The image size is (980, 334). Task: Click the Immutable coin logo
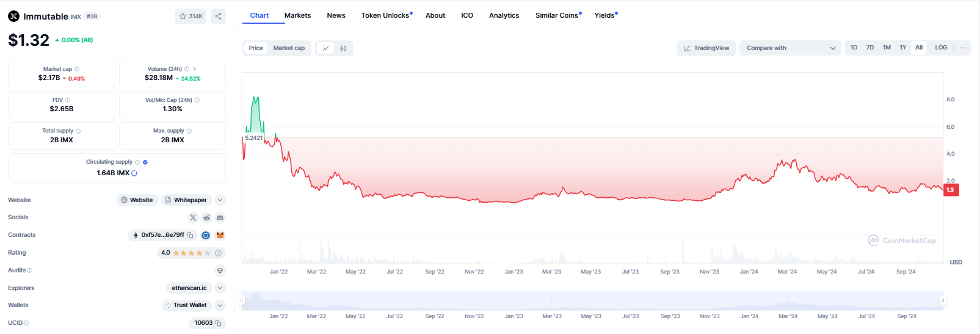tap(14, 16)
